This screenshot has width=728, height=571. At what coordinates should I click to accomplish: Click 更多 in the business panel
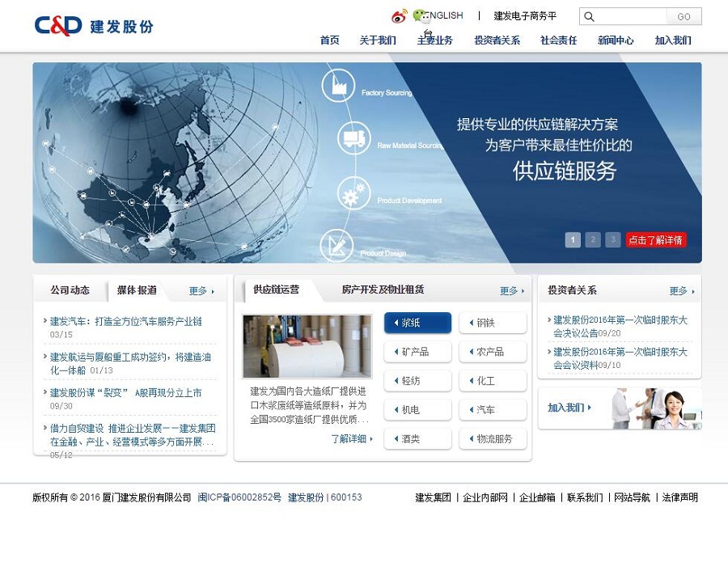point(512,291)
